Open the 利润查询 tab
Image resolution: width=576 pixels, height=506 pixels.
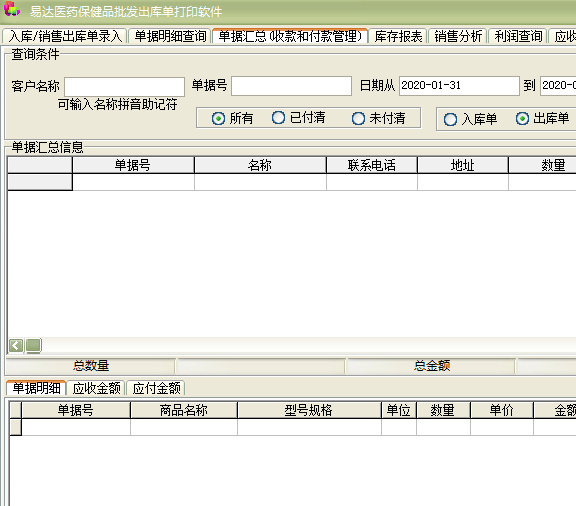(518, 36)
